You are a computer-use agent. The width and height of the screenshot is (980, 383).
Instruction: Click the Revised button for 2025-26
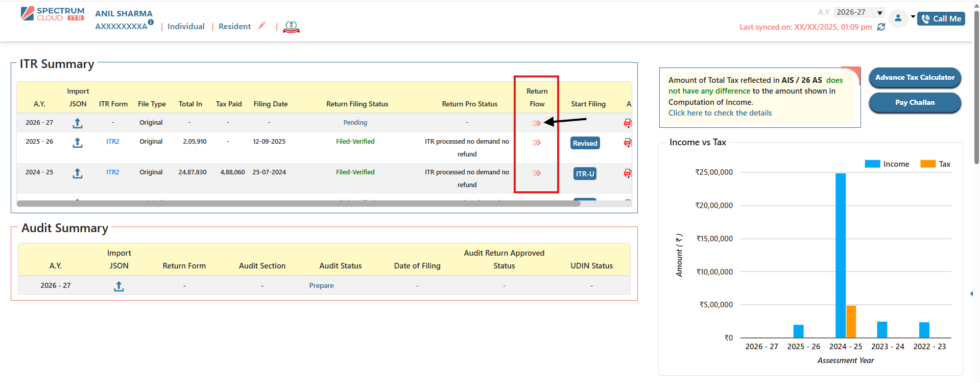point(585,143)
